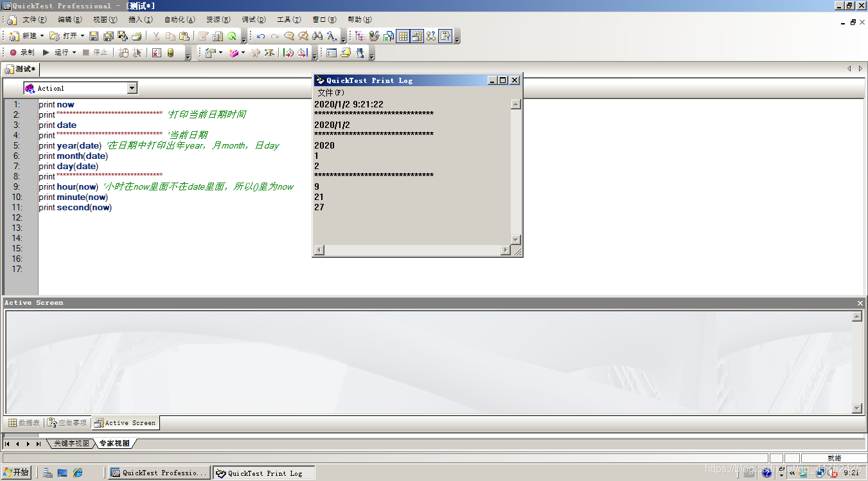This screenshot has width=868, height=481.
Task: Select the Active Screen bottom tab
Action: click(125, 422)
